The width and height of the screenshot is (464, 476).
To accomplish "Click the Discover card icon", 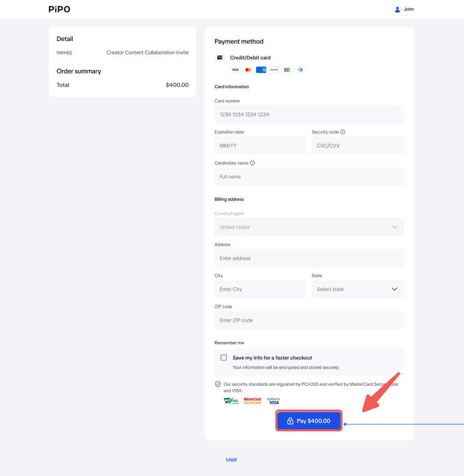I will tap(274, 70).
